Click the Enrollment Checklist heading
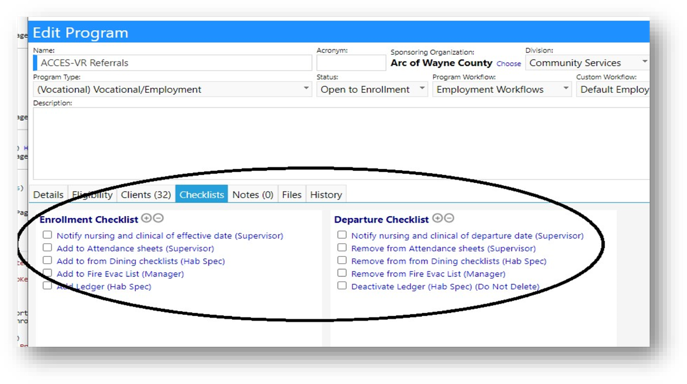This screenshot has height=384, width=687. pos(89,219)
